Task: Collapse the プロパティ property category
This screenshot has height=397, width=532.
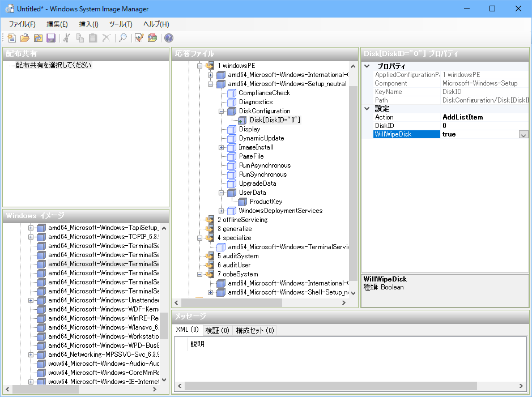Action: click(x=367, y=66)
